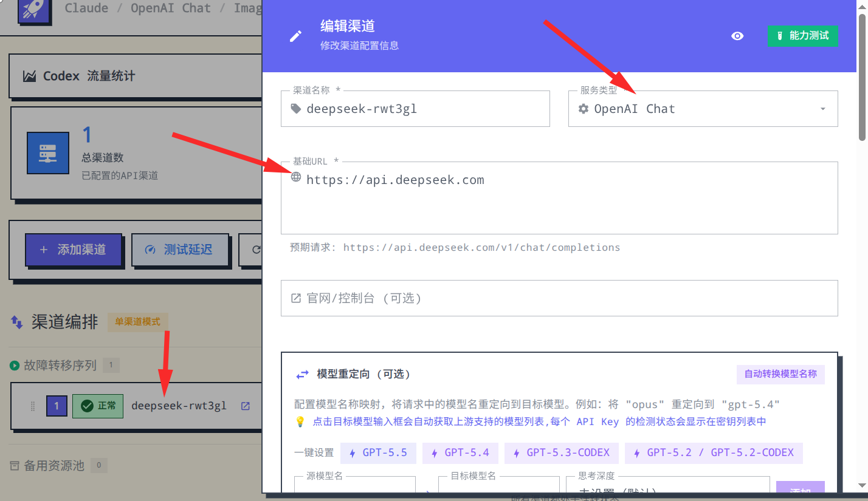868x501 pixels.
Task: Focus the 源模型名 input
Action: click(x=355, y=486)
